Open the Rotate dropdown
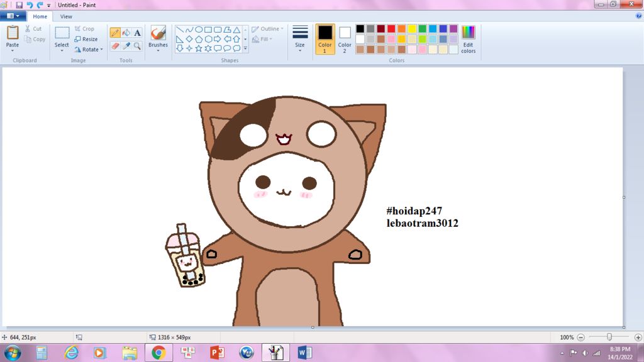Viewport: 644px width, 362px height. pyautogui.click(x=89, y=50)
